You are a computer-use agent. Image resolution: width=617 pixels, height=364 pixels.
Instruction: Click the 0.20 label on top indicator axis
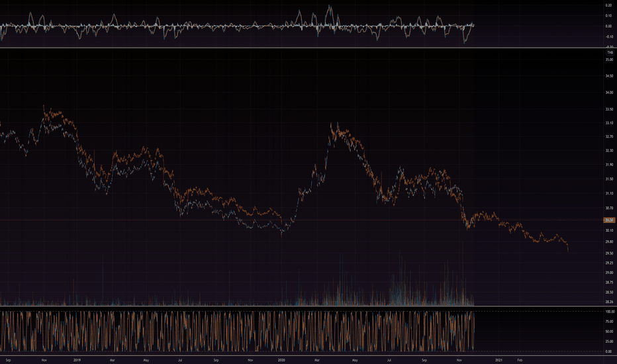click(x=609, y=5)
